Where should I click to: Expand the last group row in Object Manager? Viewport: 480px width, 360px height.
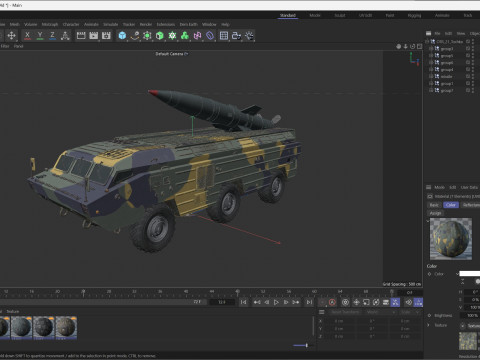[431, 90]
